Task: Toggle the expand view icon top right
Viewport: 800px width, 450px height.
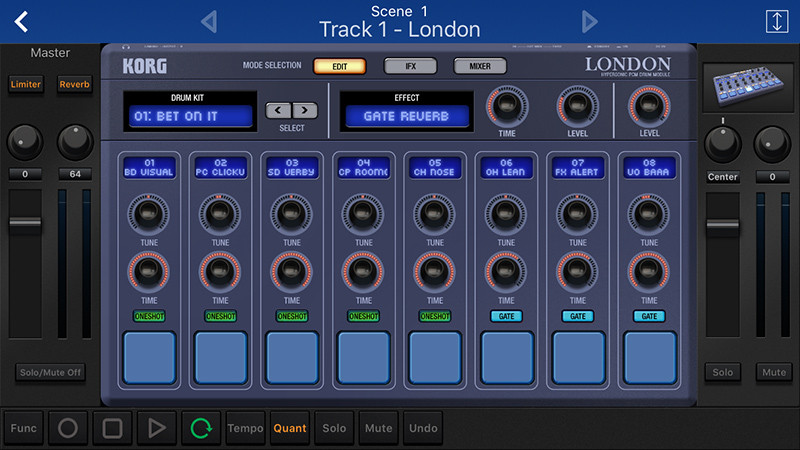Action: coord(777,21)
